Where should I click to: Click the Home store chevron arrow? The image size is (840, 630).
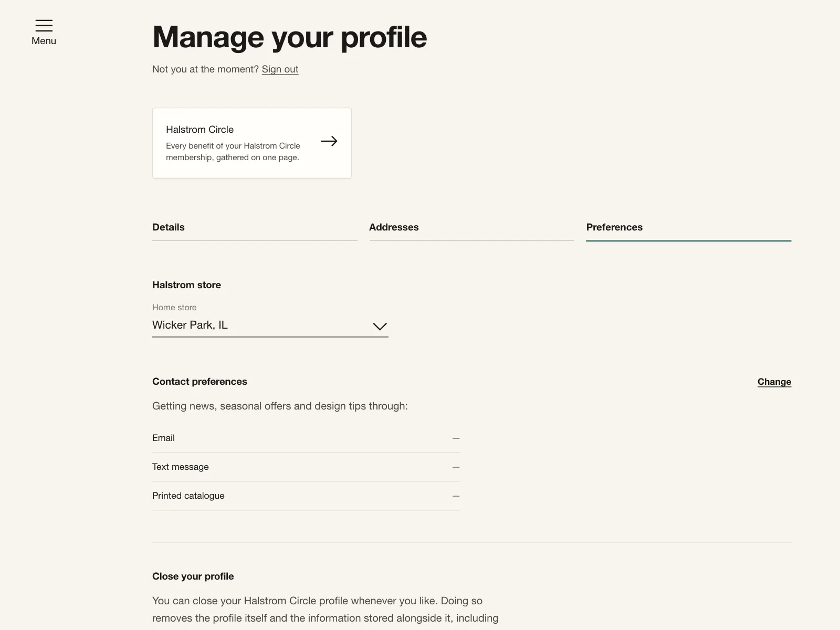pyautogui.click(x=380, y=326)
